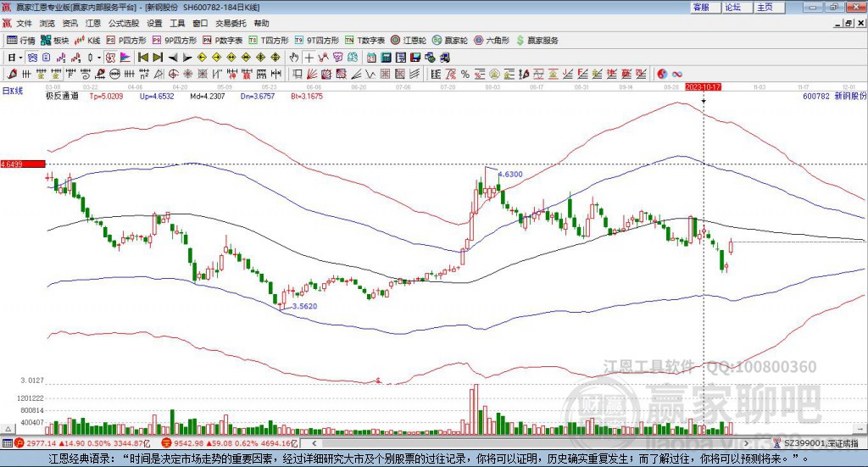Click the 客服 button in title bar
This screenshot has height=467, width=868.
point(705,7)
